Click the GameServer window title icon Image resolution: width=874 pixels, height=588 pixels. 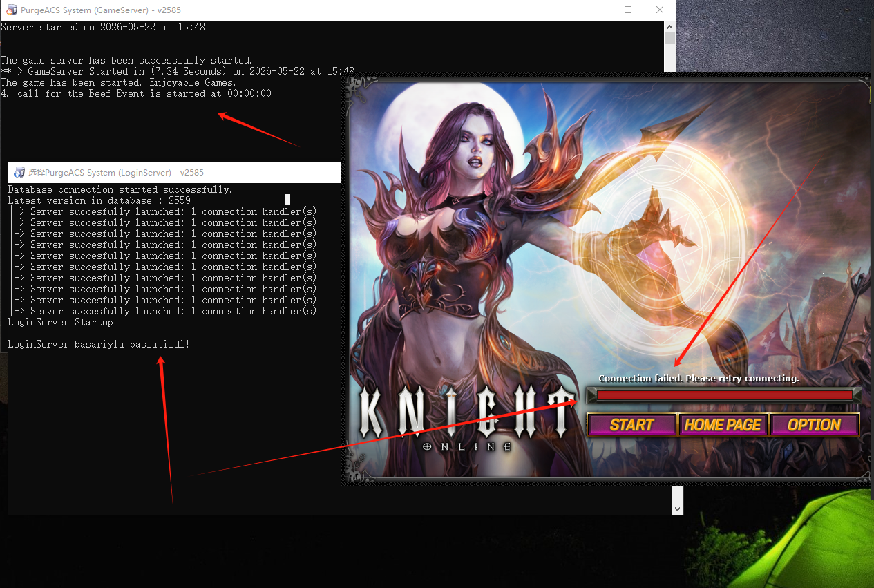tap(12, 10)
